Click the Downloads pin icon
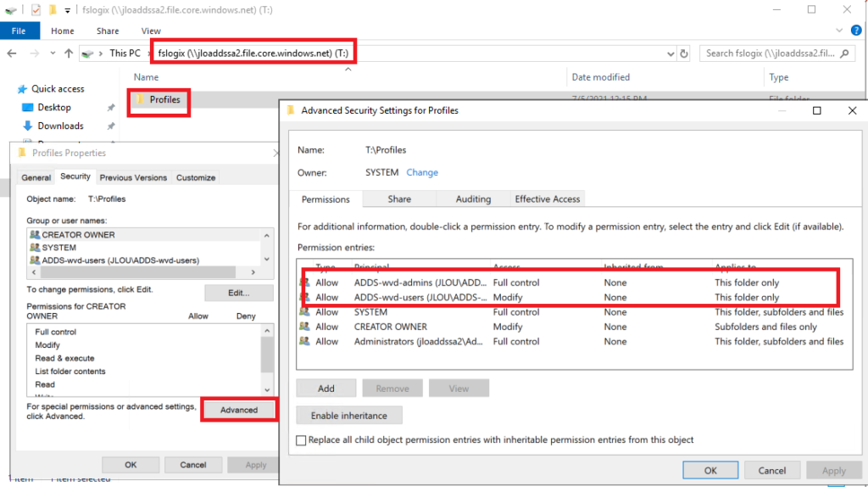Viewport: 868px width, 487px height. pos(111,126)
